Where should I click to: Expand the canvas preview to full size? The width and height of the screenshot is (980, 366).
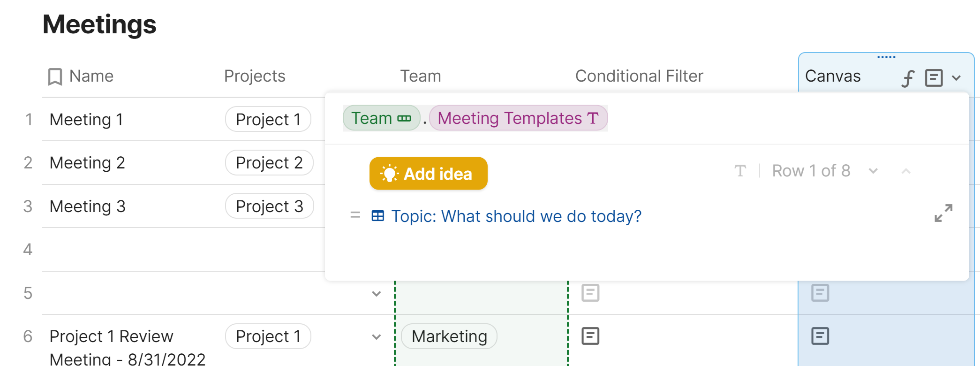tap(943, 213)
